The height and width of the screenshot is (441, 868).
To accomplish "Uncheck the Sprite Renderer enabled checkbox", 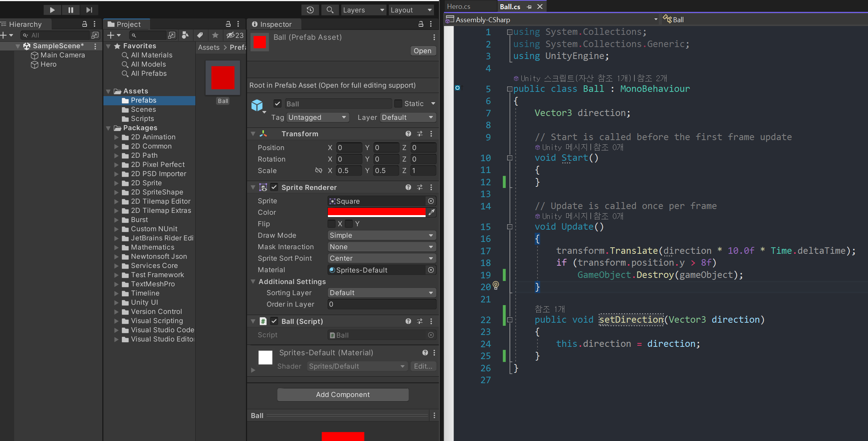I will tap(274, 187).
